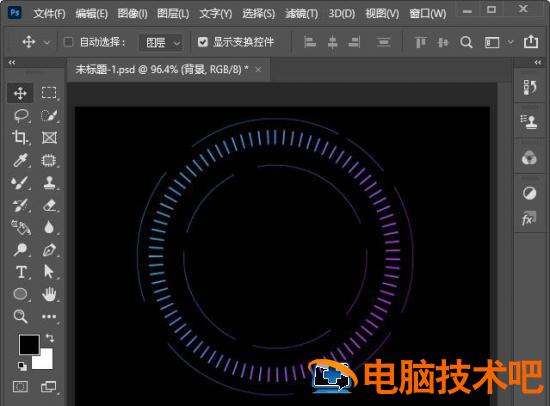Select the Dodge tool
The width and height of the screenshot is (550, 406).
coord(20,250)
